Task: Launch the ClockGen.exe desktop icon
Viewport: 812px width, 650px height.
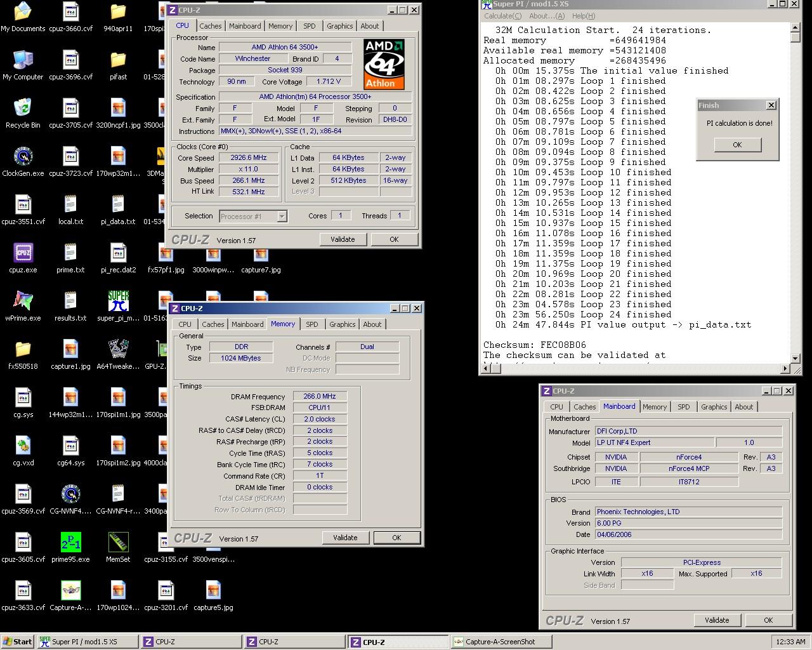Action: [x=23, y=162]
